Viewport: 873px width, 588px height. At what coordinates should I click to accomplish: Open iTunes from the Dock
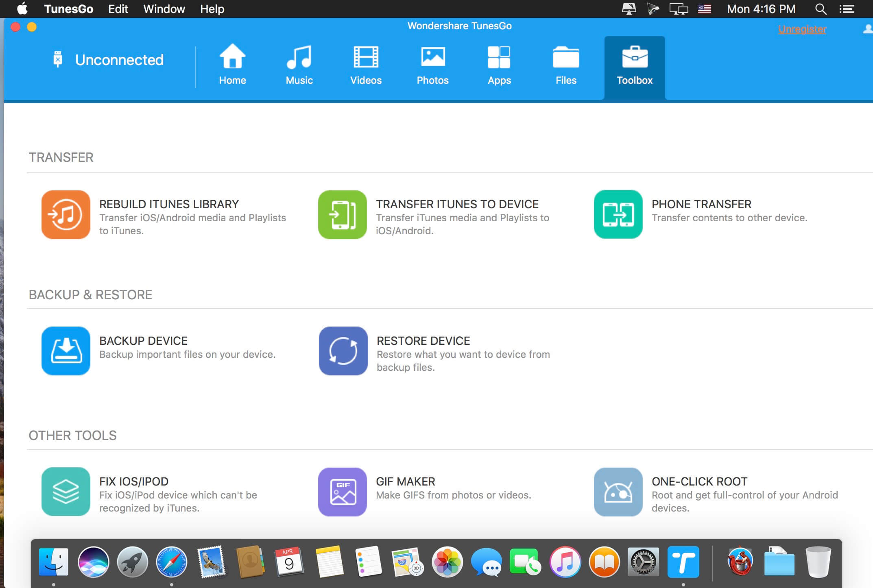click(565, 562)
